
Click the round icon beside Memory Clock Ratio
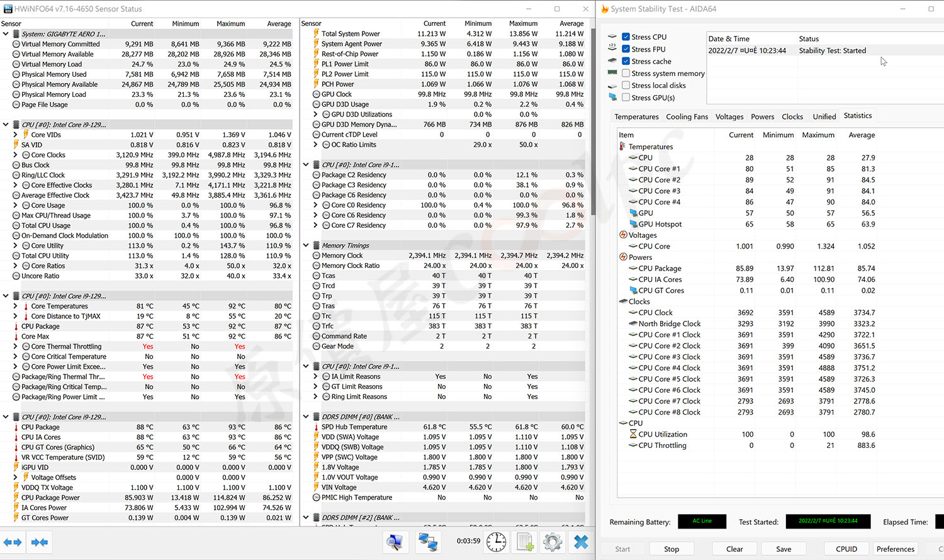pos(317,266)
